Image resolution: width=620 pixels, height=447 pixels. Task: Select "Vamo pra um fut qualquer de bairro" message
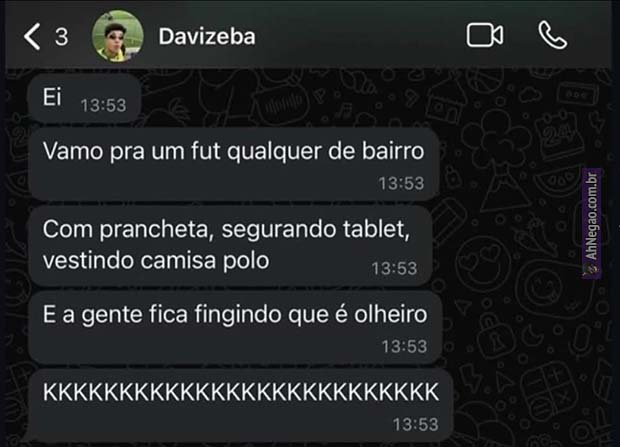point(234,164)
